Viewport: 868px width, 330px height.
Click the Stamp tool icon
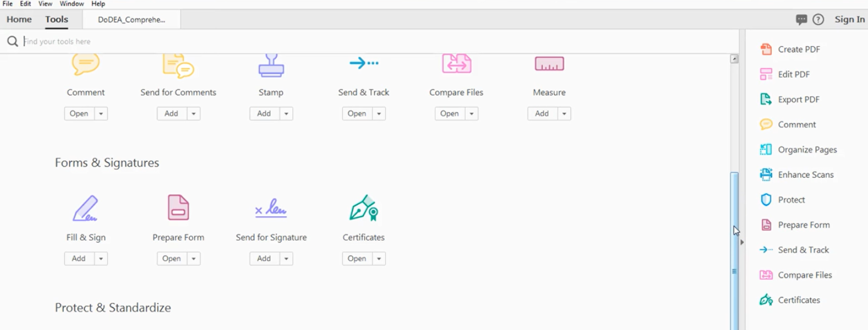[271, 65]
